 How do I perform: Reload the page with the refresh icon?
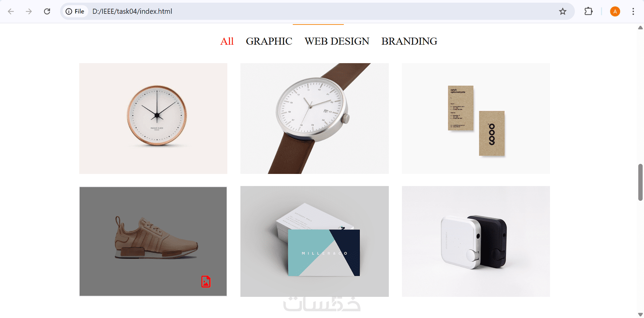tap(47, 11)
